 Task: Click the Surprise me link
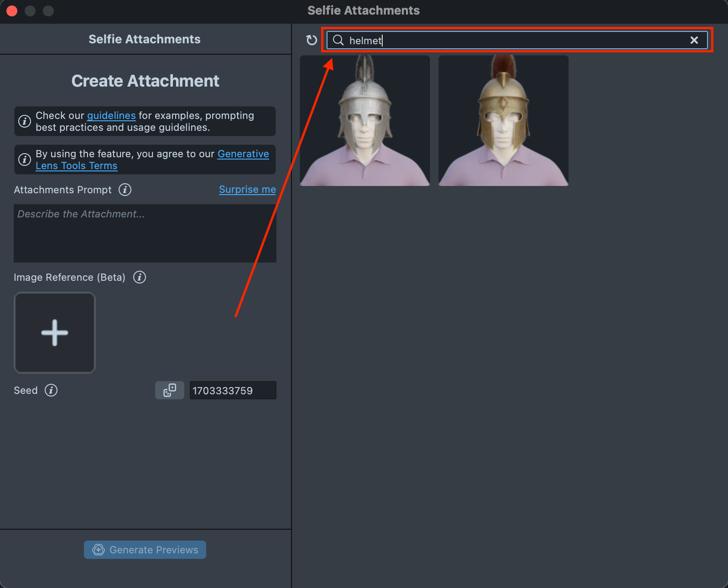point(247,190)
